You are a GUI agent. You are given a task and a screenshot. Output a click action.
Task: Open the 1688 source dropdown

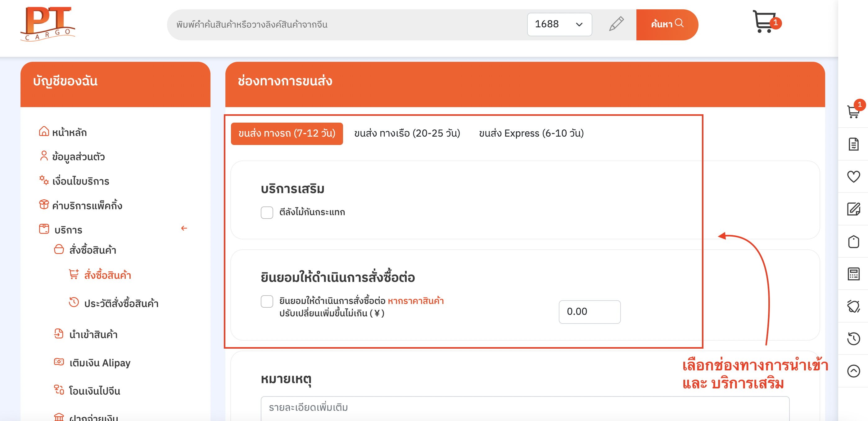click(x=559, y=24)
